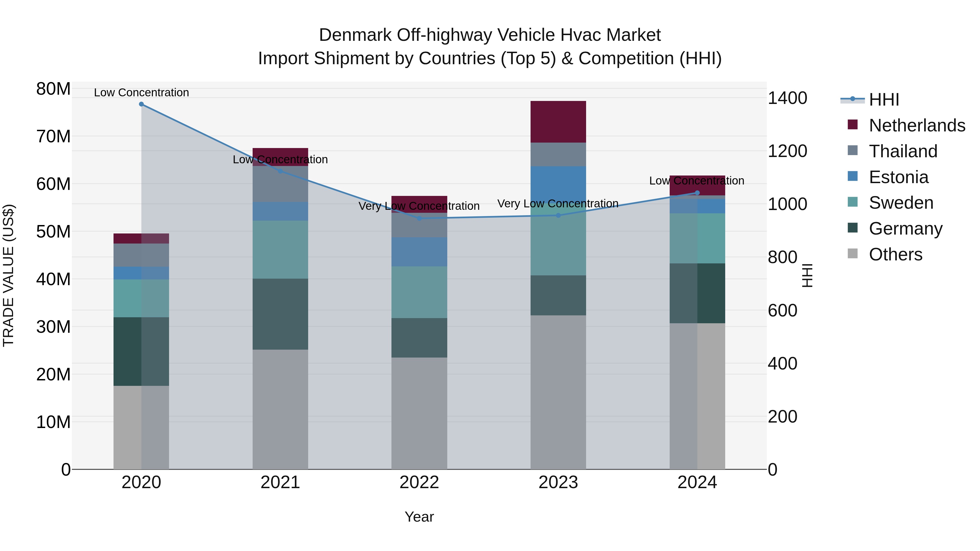Toggle the Germany legend entry
This screenshot has width=980, height=551.
(x=895, y=229)
